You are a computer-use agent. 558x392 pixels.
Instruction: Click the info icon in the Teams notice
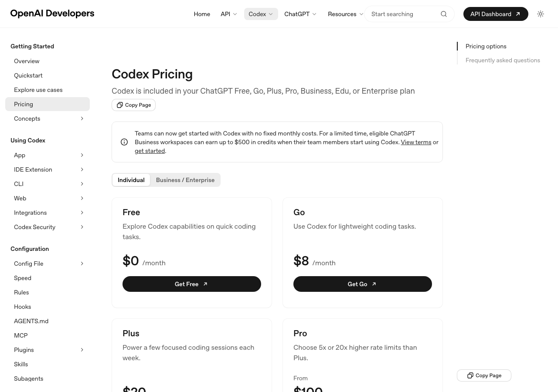124,142
